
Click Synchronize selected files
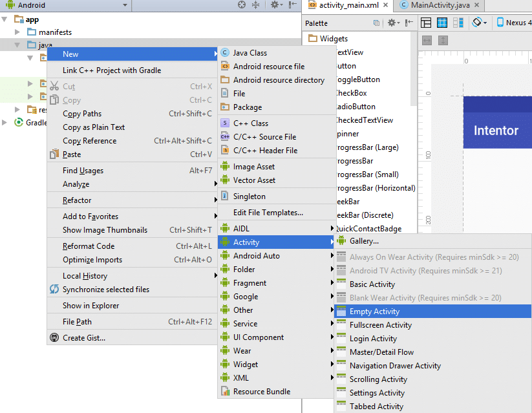(133, 290)
